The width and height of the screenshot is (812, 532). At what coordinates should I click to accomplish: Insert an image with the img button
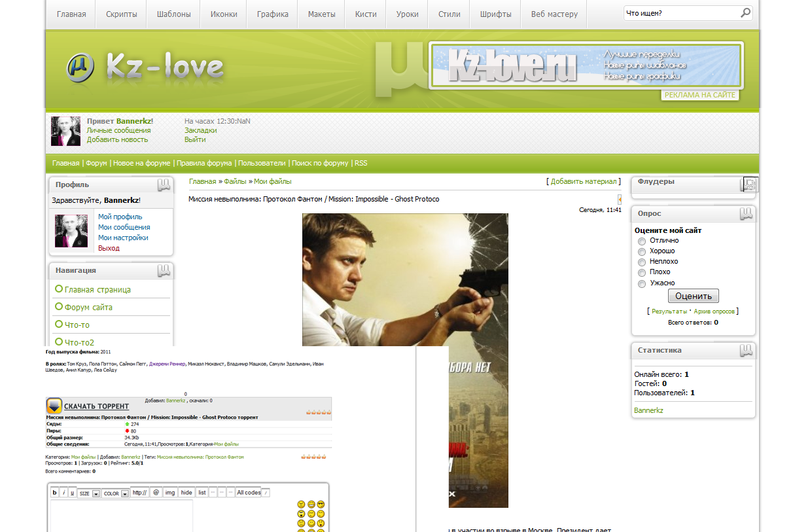coord(170,493)
